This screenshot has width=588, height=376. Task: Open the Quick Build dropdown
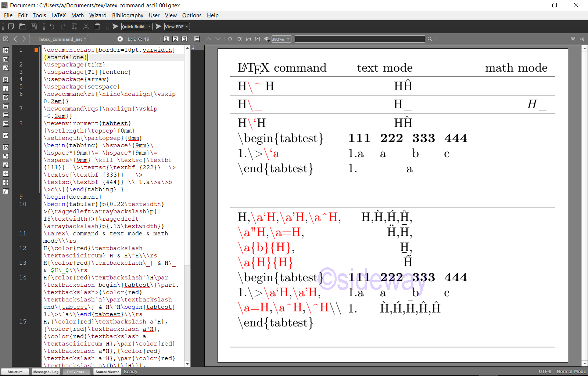click(149, 26)
